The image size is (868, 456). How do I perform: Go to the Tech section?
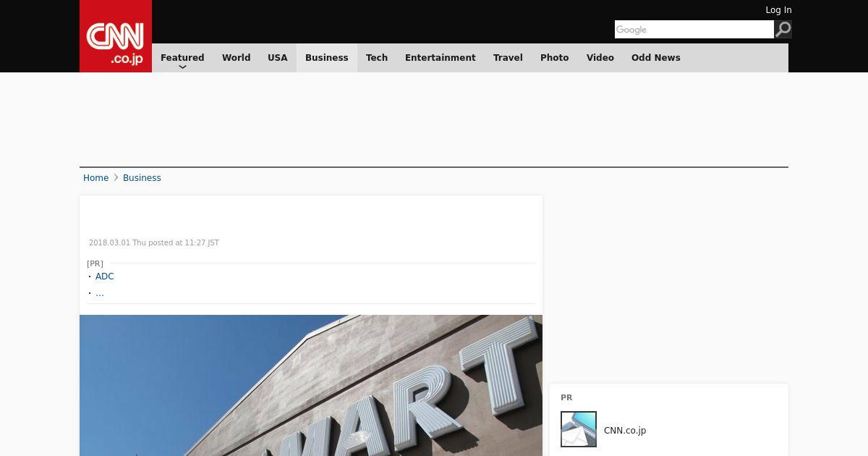(377, 58)
